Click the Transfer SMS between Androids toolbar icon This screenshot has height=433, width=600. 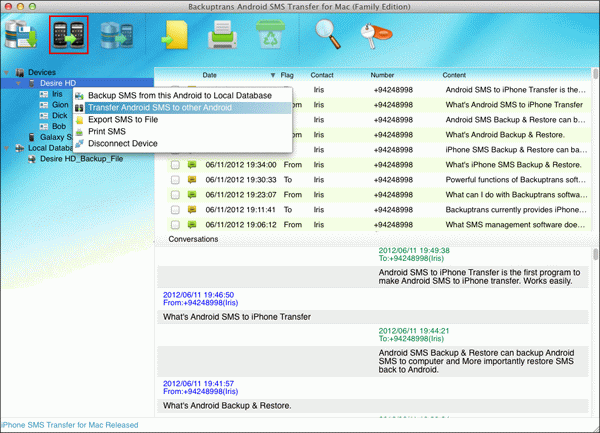[68, 35]
